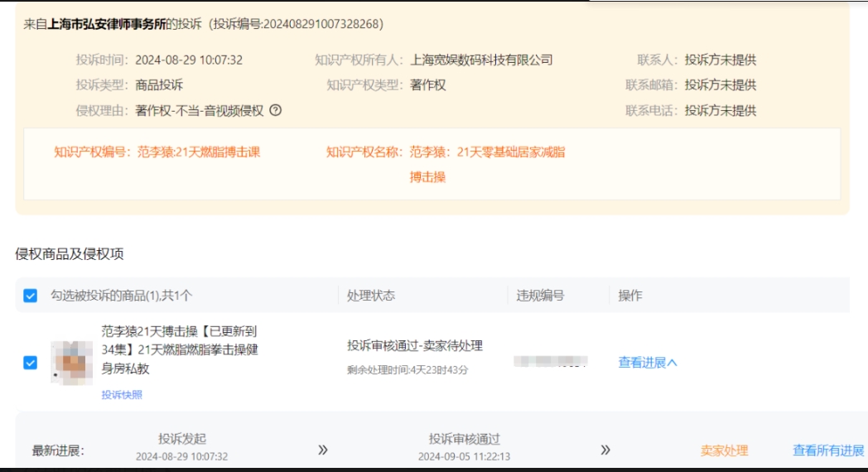Viewport: 868px width, 472px height.
Task: Click the help icon beside 侵权理由
Action: [276, 110]
